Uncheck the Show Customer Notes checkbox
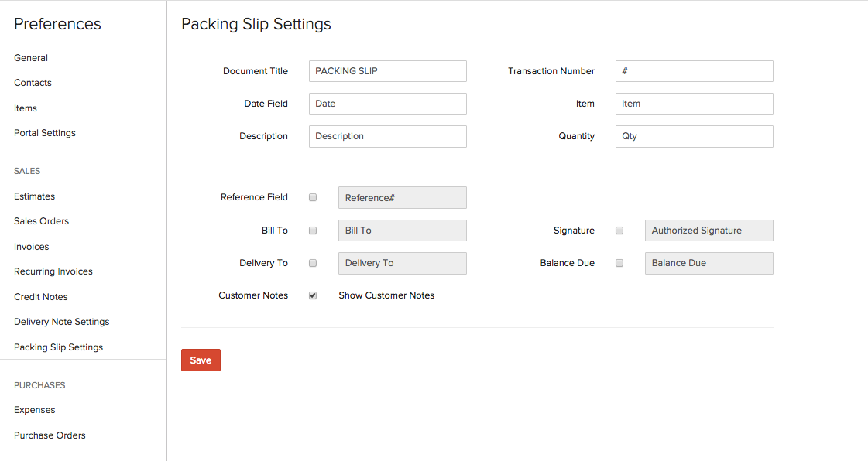This screenshot has height=461, width=868. pos(313,295)
